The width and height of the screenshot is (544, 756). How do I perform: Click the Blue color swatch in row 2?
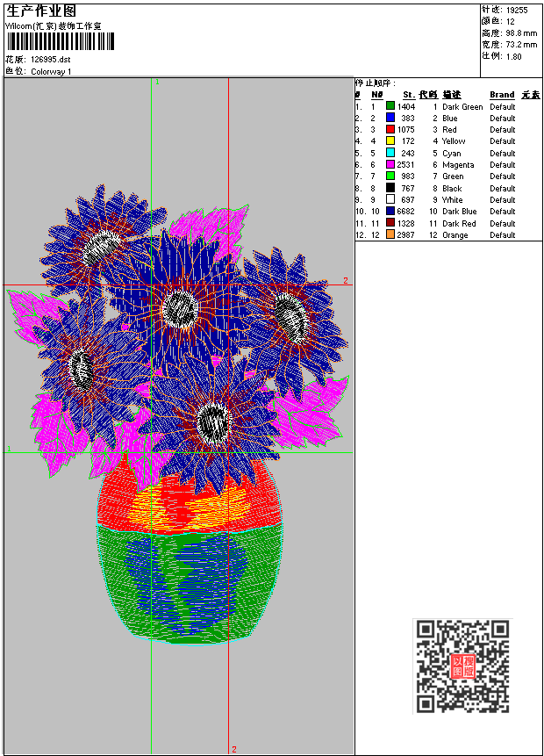[390, 118]
